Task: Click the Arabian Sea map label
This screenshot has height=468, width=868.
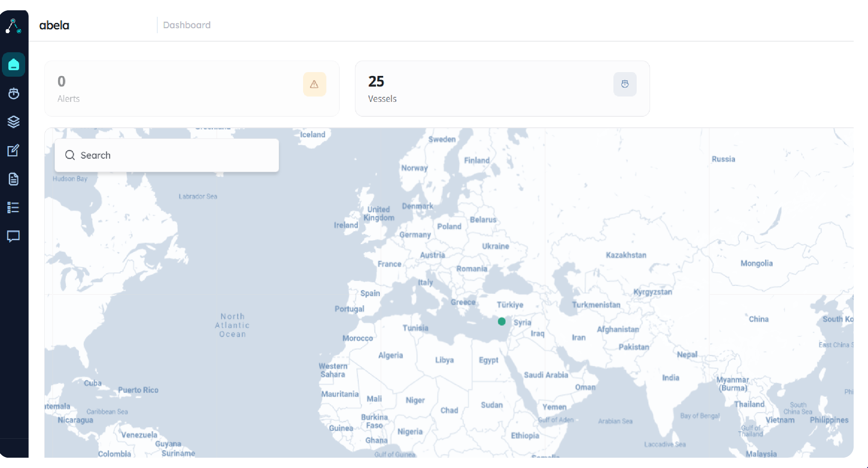Action: (x=615, y=421)
